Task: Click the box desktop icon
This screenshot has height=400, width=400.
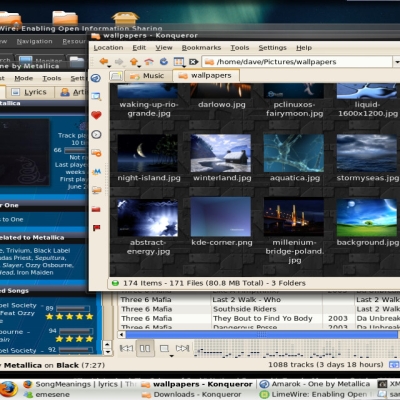Action: tap(125, 18)
